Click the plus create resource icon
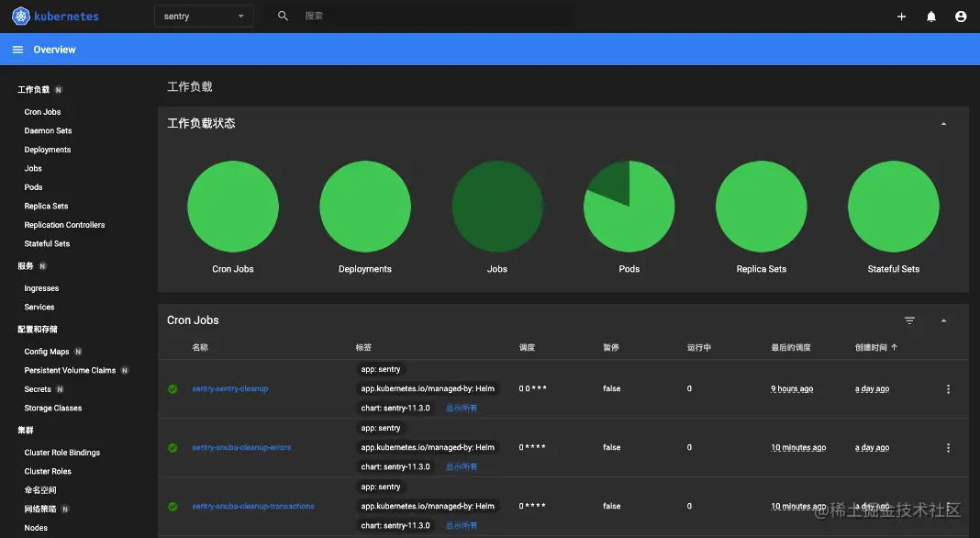This screenshot has width=980, height=538. click(x=901, y=17)
